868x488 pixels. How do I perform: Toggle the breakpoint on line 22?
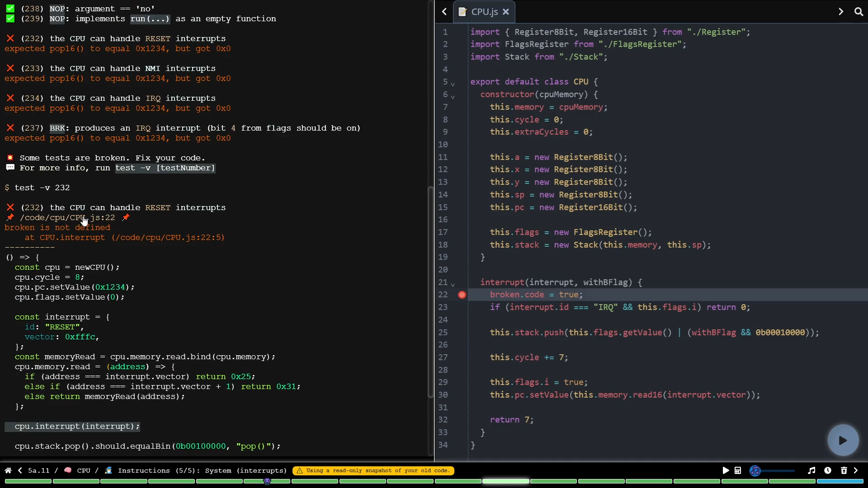(462, 295)
